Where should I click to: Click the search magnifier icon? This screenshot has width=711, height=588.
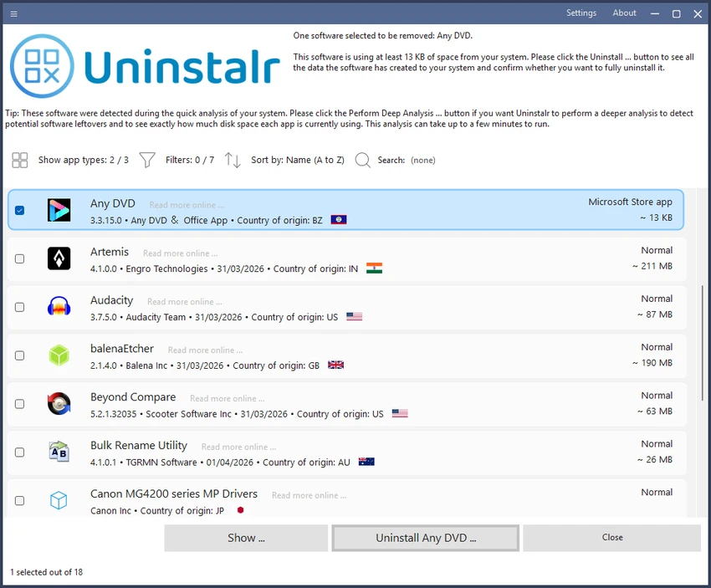tap(363, 160)
